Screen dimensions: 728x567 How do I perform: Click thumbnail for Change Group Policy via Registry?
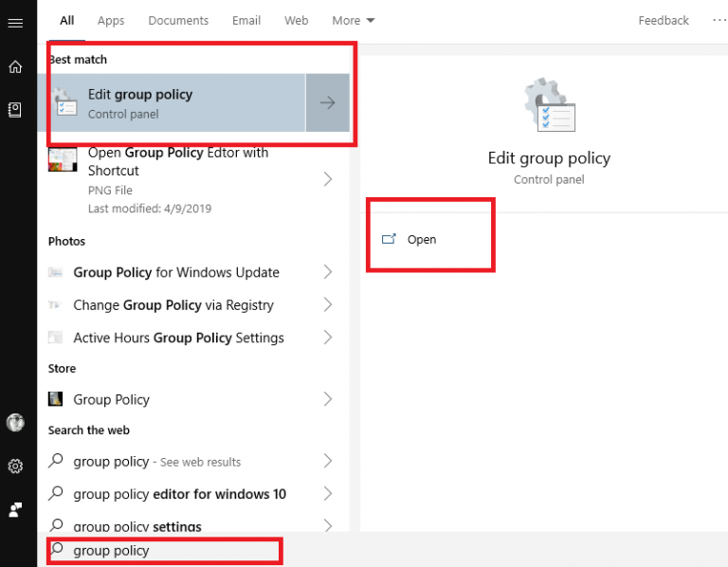click(55, 304)
